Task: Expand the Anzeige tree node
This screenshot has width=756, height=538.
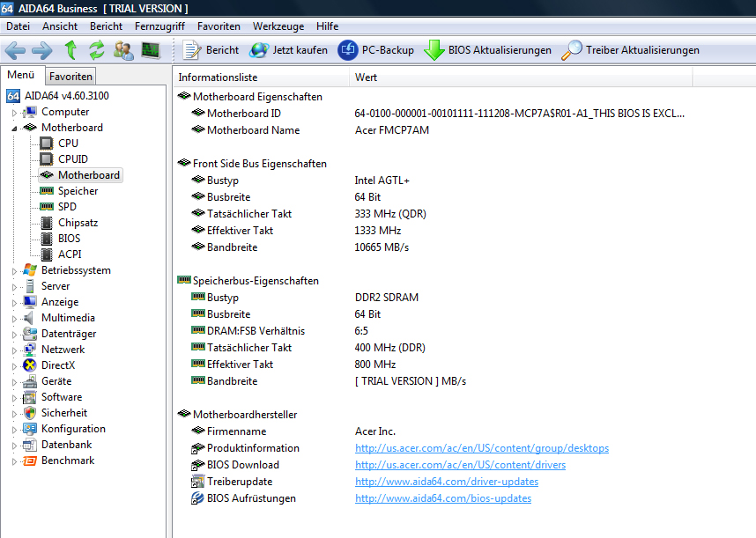Action: click(x=14, y=303)
